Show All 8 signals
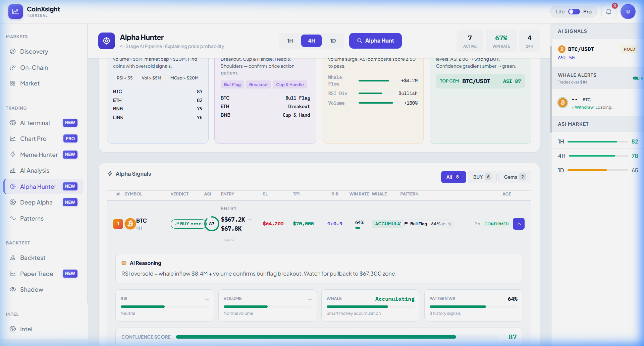Image resolution: width=644 pixels, height=346 pixels. pyautogui.click(x=453, y=177)
